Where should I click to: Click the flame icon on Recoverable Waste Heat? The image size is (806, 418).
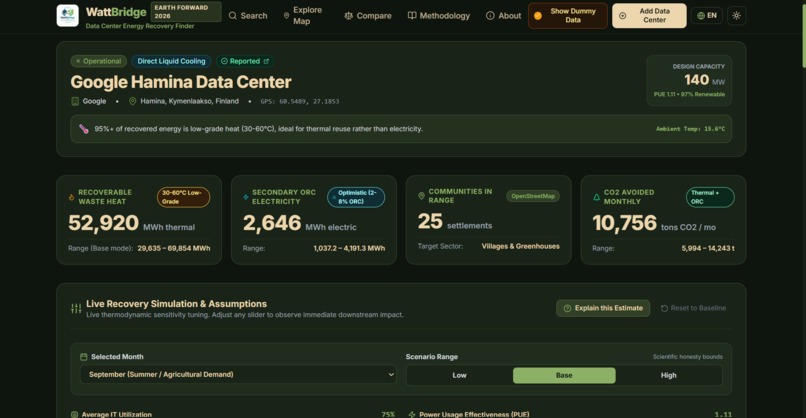click(x=71, y=197)
